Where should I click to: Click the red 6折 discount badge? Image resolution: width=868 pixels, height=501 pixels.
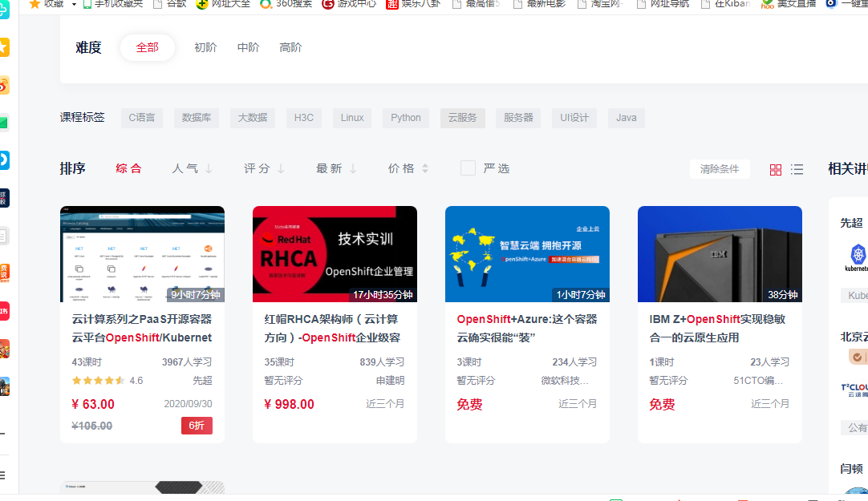(197, 425)
